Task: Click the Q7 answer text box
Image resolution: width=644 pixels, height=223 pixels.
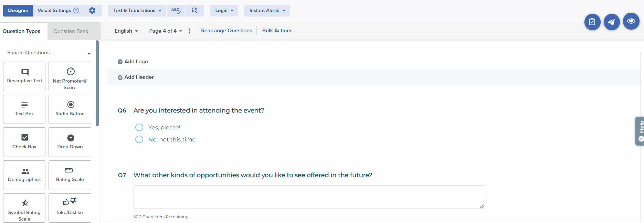Action: tap(309, 197)
